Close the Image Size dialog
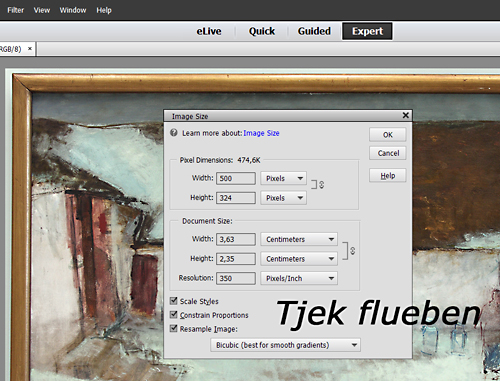 405,115
